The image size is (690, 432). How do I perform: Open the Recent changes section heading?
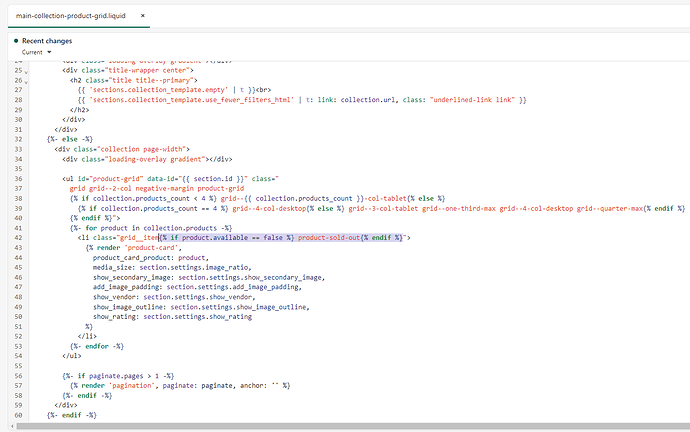[47, 41]
